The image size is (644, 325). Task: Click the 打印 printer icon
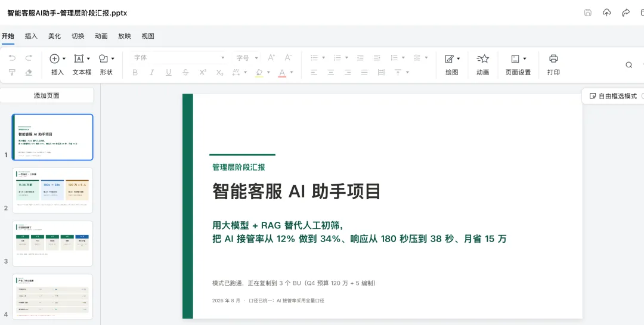tap(553, 59)
